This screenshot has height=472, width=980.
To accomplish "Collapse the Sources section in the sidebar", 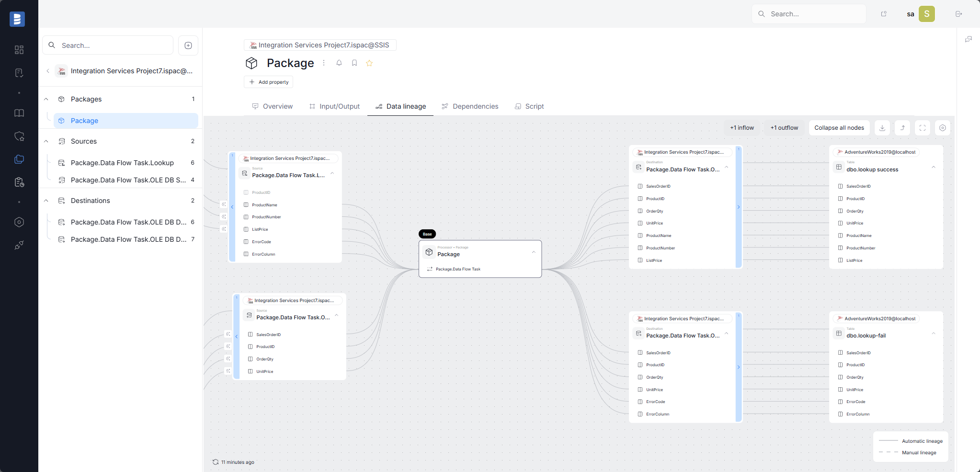I will click(x=46, y=141).
